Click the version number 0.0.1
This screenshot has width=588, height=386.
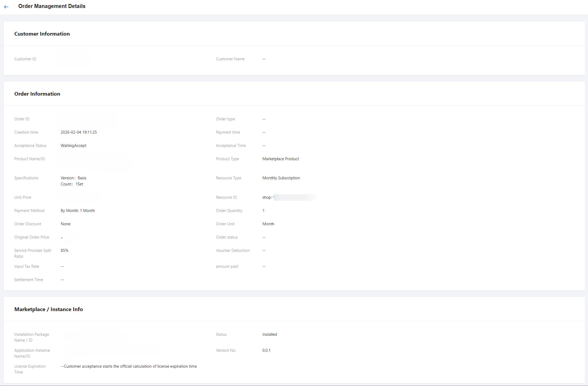pos(266,350)
